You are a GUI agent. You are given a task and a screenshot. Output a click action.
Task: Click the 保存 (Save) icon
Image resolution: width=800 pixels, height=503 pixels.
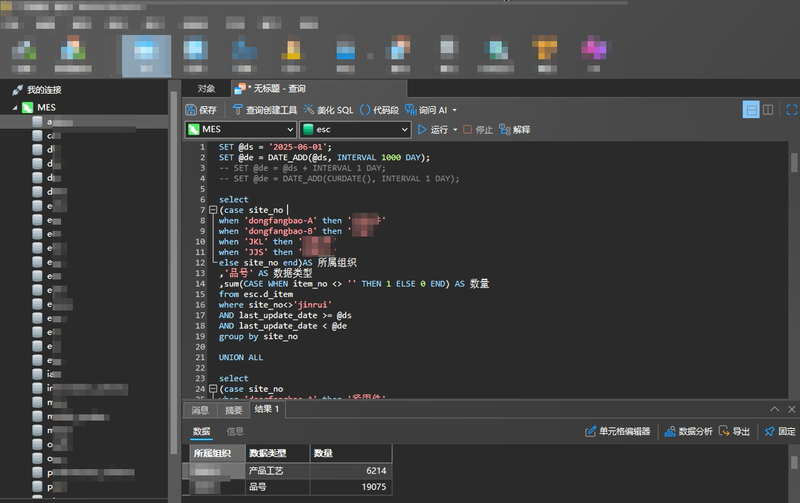click(201, 110)
